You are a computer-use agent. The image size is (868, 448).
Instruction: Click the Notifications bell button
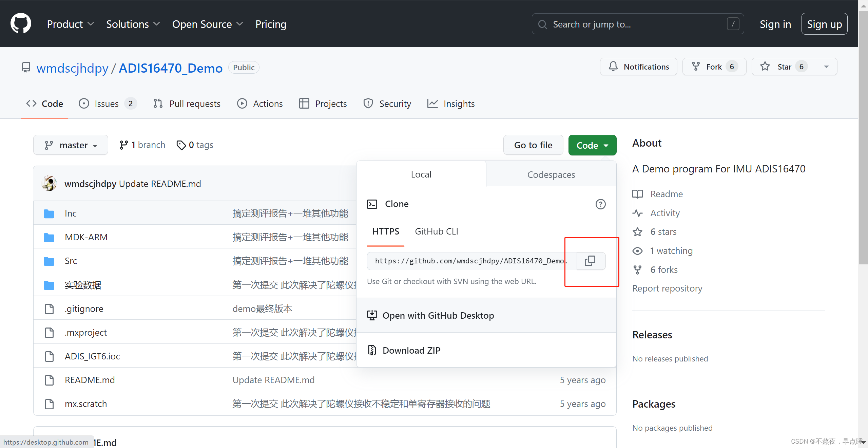point(638,67)
